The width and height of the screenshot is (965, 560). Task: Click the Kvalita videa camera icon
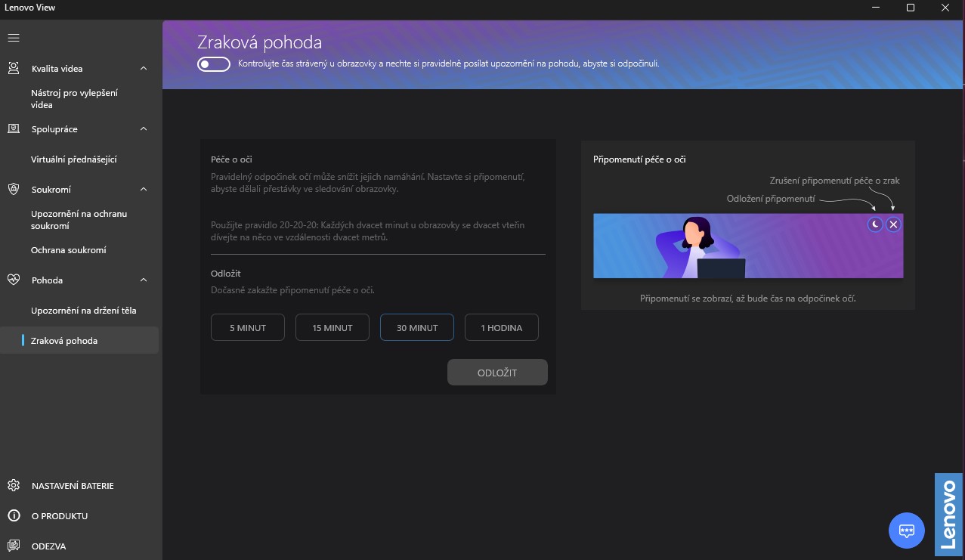tap(14, 69)
